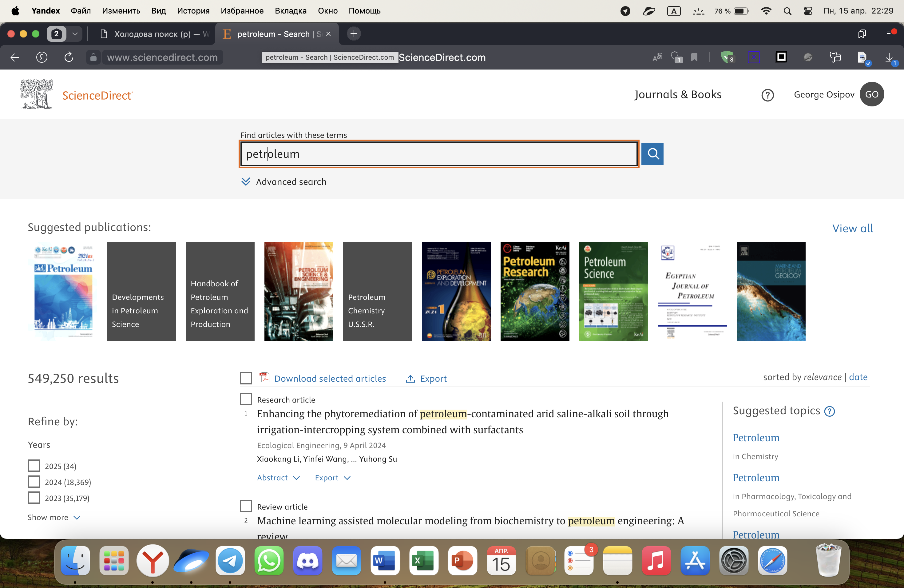Click the petroleum search input field
904x588 pixels.
coord(439,153)
